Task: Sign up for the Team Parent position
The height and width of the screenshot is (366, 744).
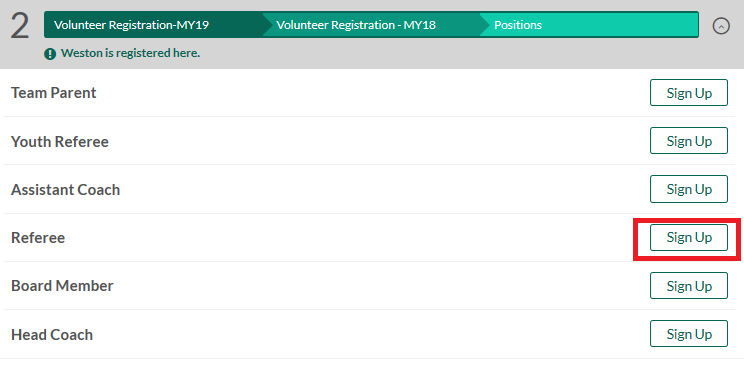Action: tap(688, 93)
